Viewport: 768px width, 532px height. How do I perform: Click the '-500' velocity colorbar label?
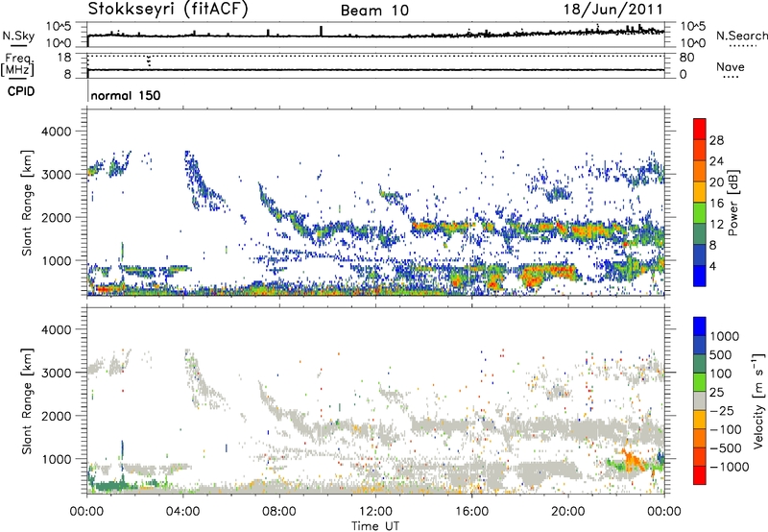tap(726, 448)
